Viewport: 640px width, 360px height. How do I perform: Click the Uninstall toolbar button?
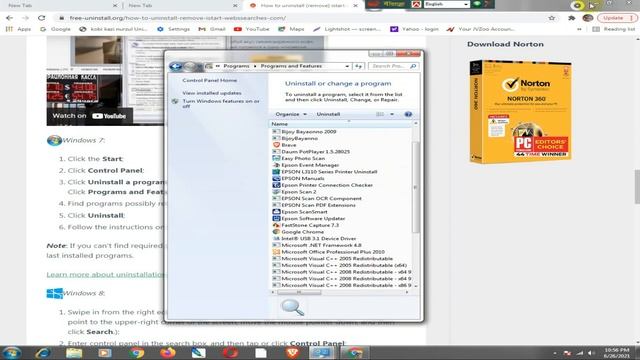328,114
